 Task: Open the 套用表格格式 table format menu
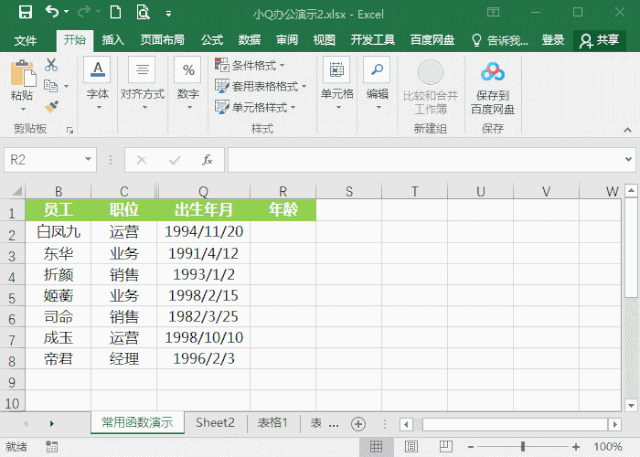pyautogui.click(x=260, y=86)
